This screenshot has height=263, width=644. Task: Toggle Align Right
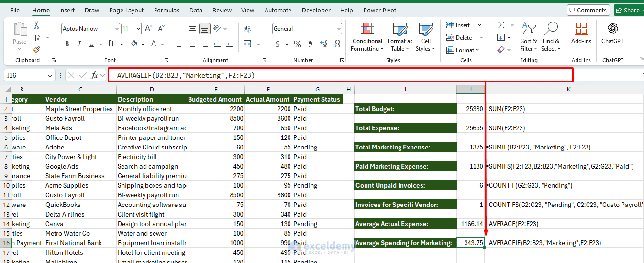tap(205, 44)
